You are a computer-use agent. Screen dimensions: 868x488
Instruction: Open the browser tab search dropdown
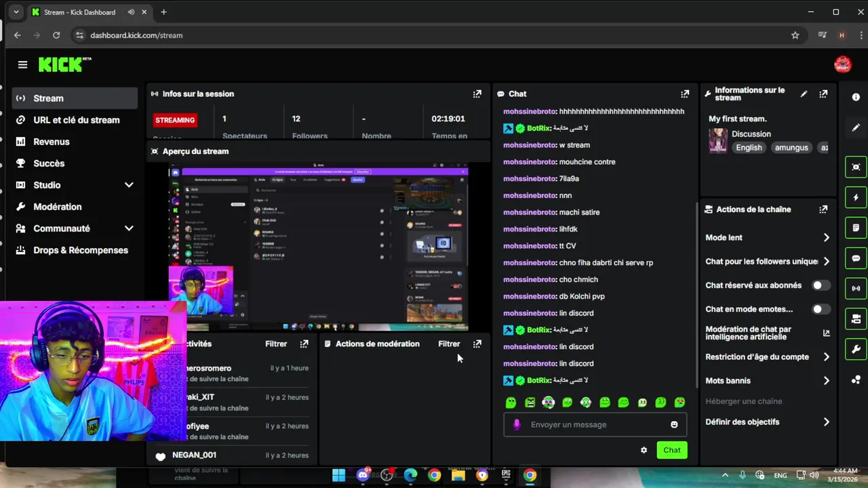16,12
